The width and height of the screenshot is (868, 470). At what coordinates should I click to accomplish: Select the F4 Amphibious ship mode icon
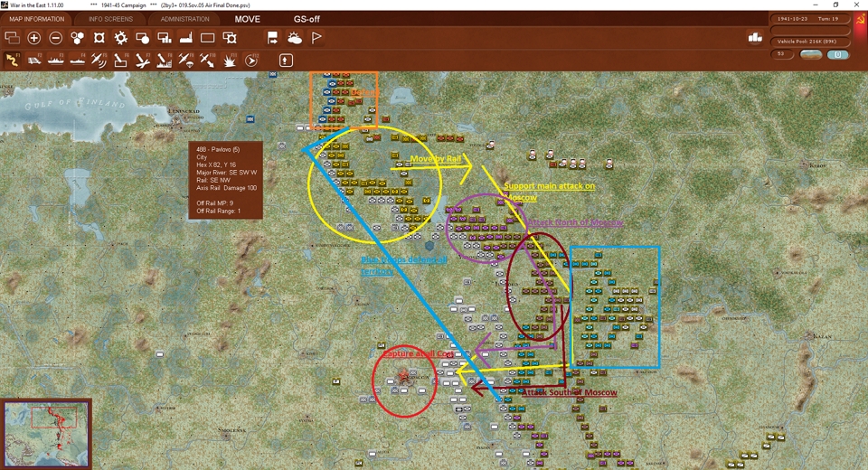pyautogui.click(x=78, y=60)
